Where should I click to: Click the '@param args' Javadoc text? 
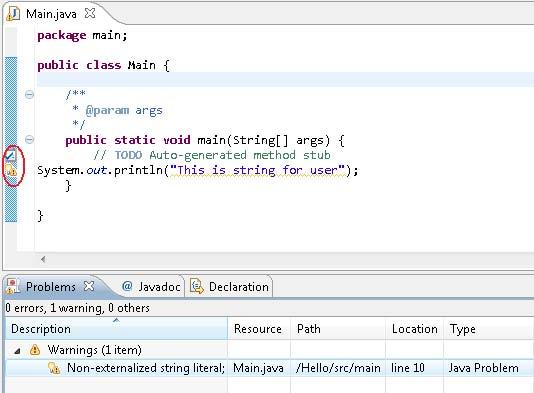point(124,110)
